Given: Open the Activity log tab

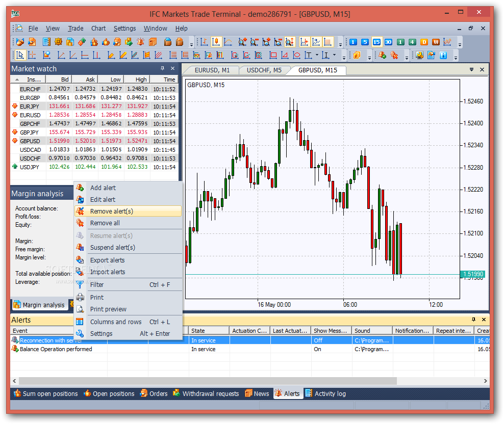Looking at the screenshot, I should (x=325, y=393).
